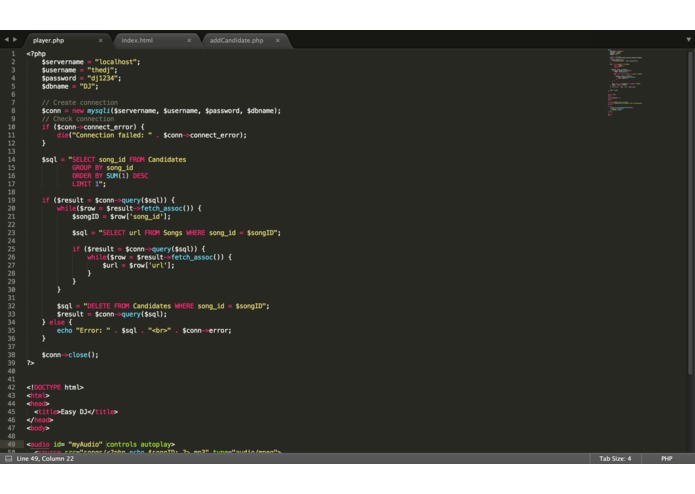The width and height of the screenshot is (695, 494).
Task: Click line number 49 in the gutter
Action: click(12, 444)
